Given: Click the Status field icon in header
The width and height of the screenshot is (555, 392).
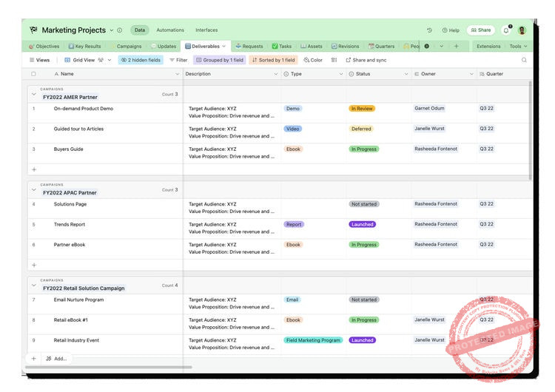Looking at the screenshot, I should [351, 74].
